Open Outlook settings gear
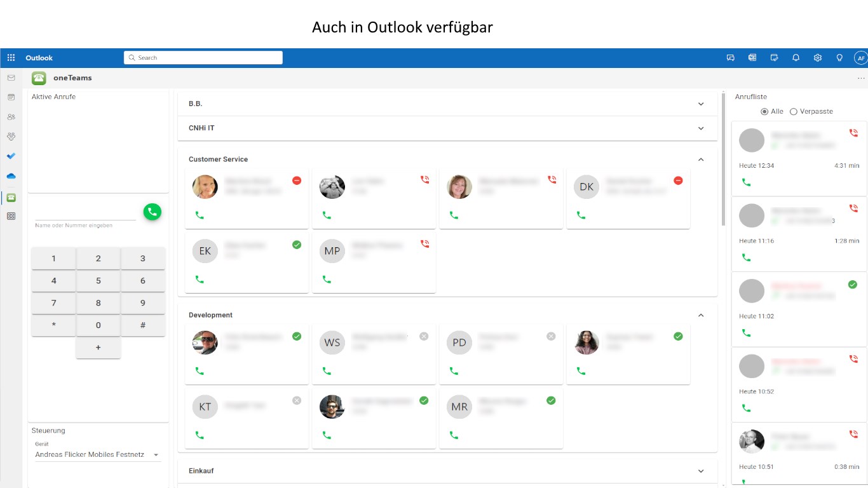The width and height of the screenshot is (868, 488). [818, 58]
